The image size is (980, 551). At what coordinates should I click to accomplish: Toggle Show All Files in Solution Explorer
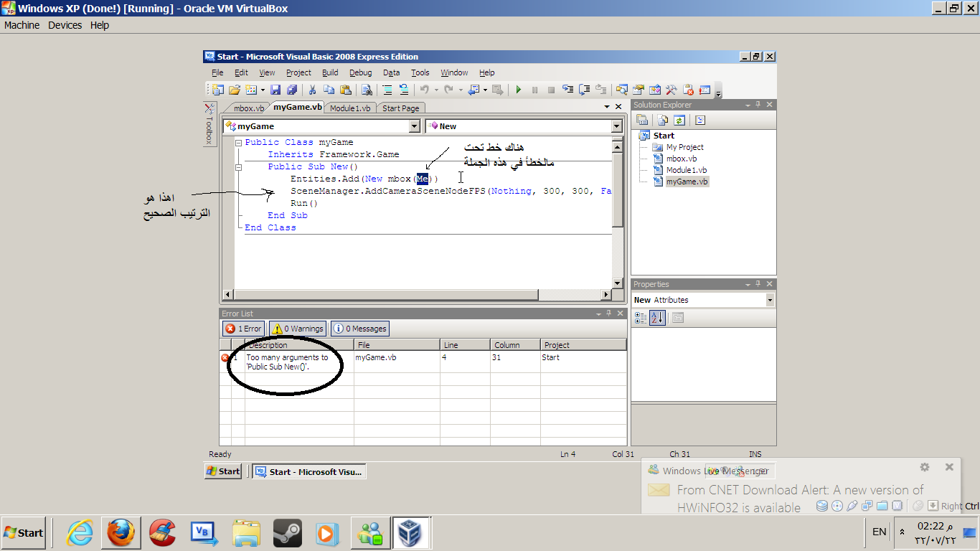(x=663, y=121)
